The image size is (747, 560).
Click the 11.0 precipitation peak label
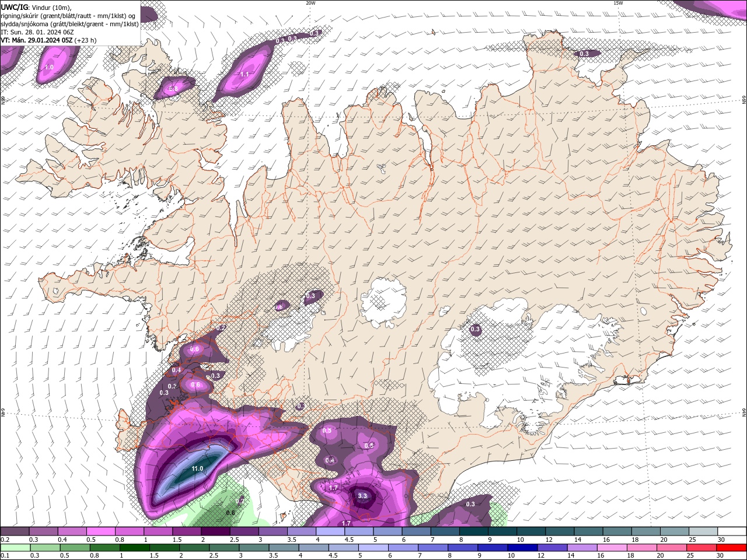[197, 469]
